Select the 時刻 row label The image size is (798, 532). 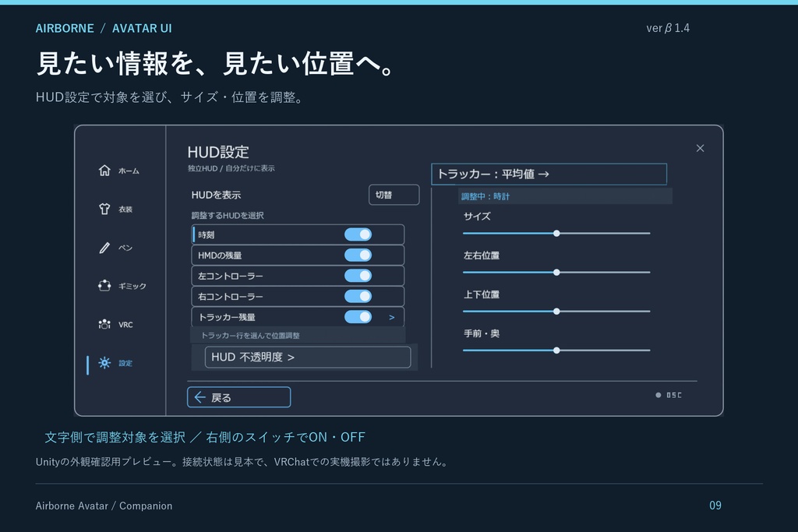pos(206,235)
